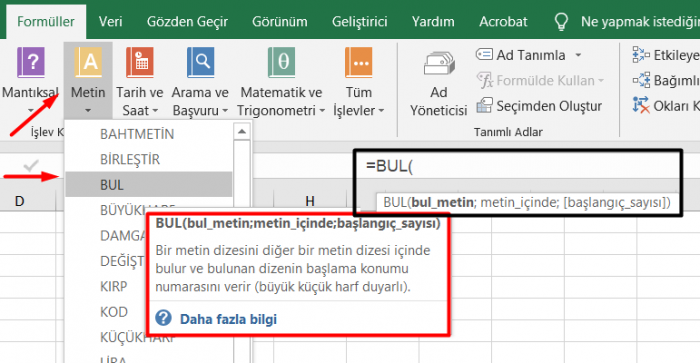
Task: Open the Acrobat tab
Action: click(x=503, y=21)
